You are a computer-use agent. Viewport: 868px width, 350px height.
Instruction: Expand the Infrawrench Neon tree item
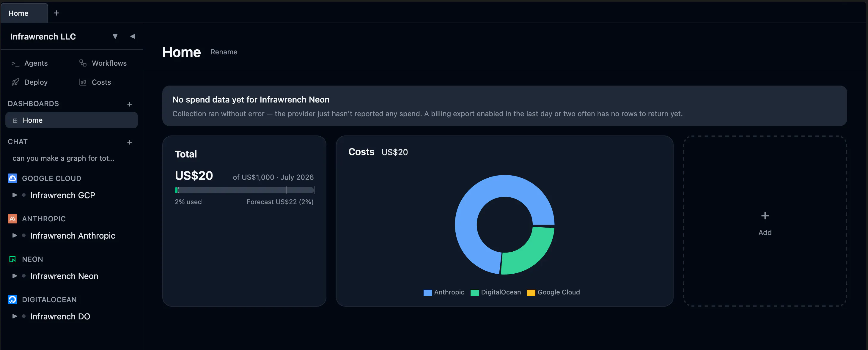[x=15, y=276]
